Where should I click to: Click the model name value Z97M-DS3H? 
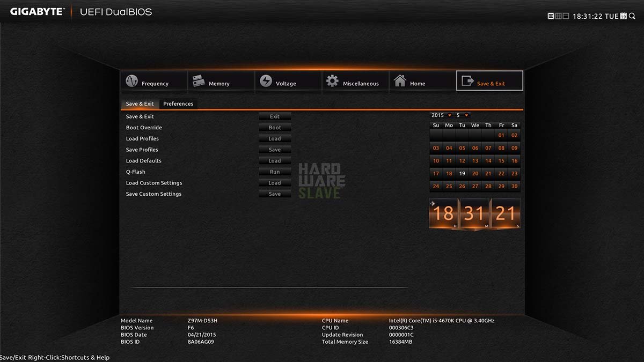[x=203, y=321]
